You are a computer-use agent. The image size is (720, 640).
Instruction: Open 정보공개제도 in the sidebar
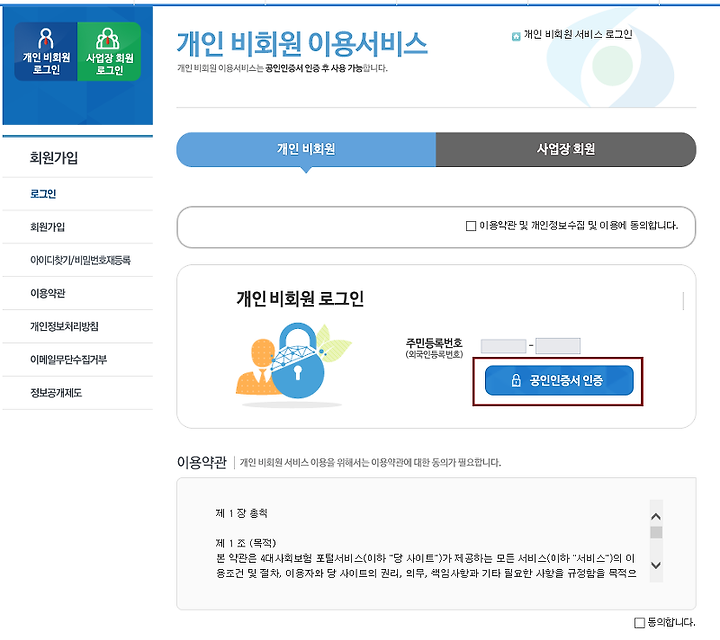(x=56, y=393)
